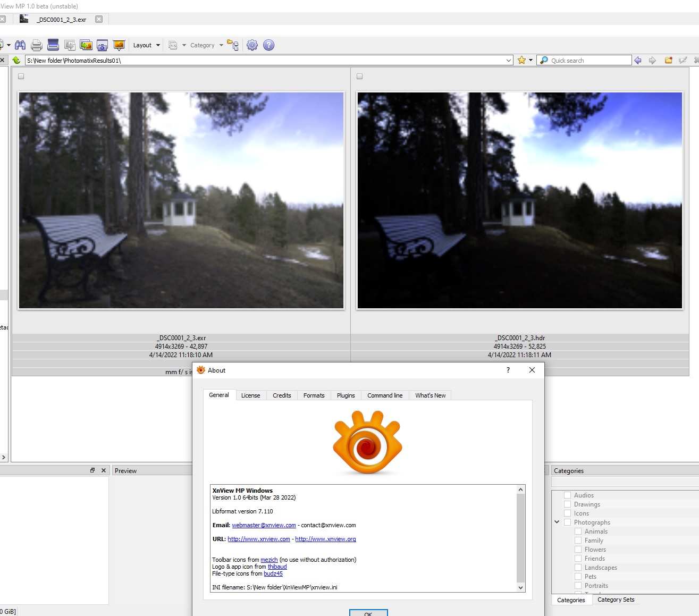Click the binoculars Search icon

click(x=20, y=45)
